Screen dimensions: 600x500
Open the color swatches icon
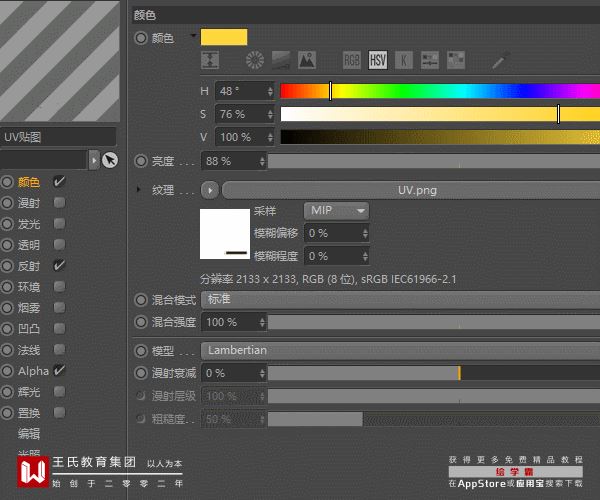coord(456,60)
